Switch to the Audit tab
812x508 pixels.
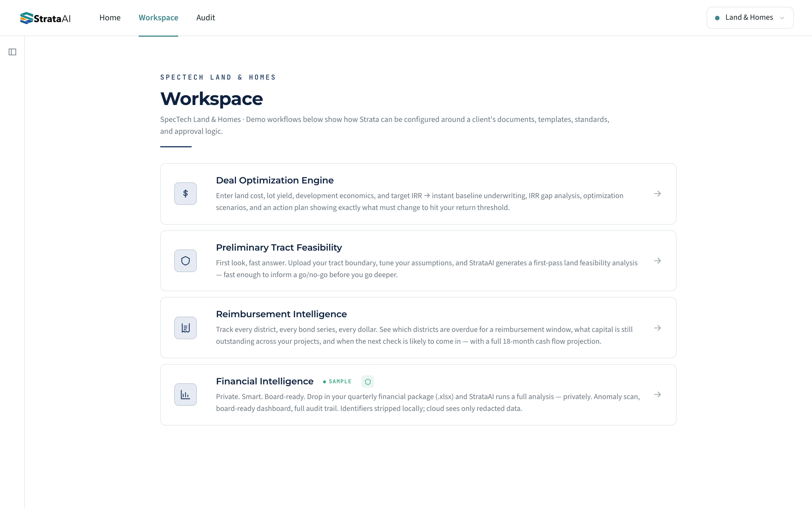tap(205, 17)
